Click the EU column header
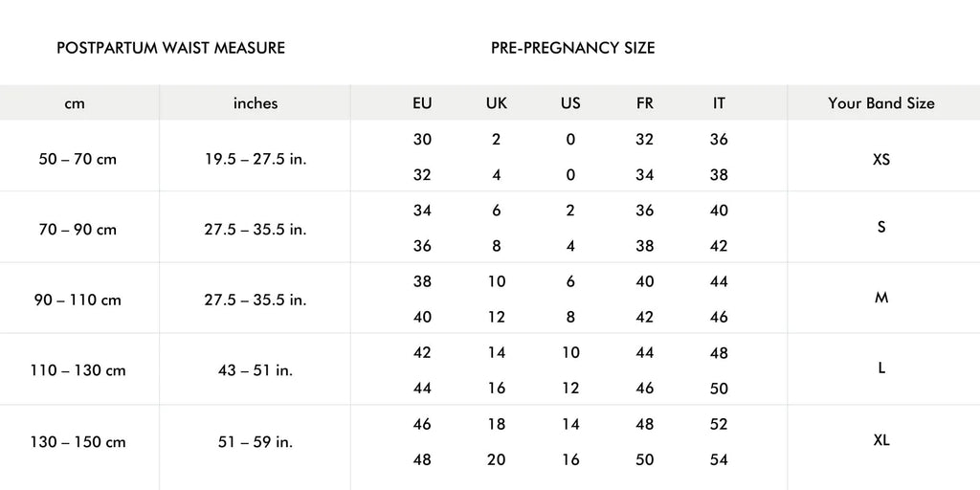This screenshot has height=490, width=980. [x=422, y=103]
